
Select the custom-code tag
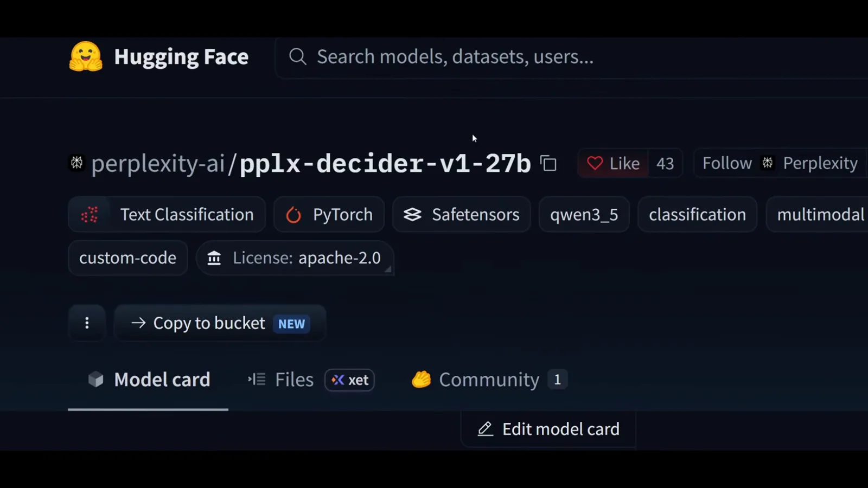click(x=128, y=258)
